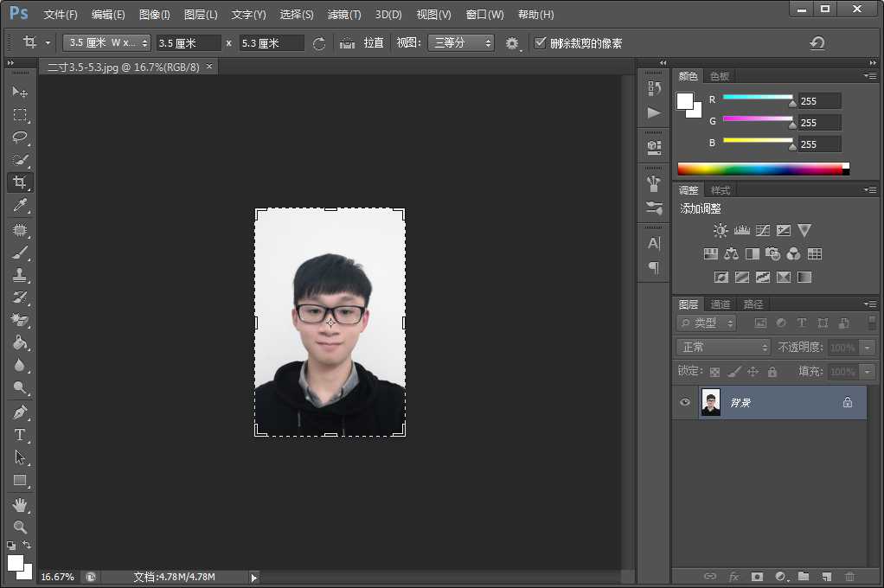This screenshot has width=884, height=588.
Task: Open the 正常 blend mode dropdown
Action: (x=723, y=347)
